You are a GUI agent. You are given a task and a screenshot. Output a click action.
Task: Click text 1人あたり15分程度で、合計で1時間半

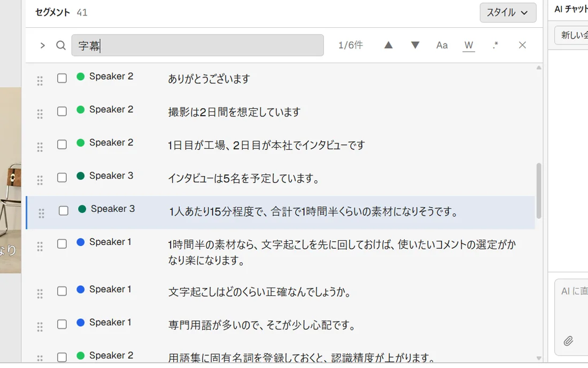[x=253, y=212]
